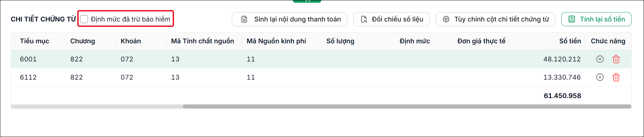644x137 pixels.
Task: Click the Mã Nguồn kinh phí column header
Action: 276,41
